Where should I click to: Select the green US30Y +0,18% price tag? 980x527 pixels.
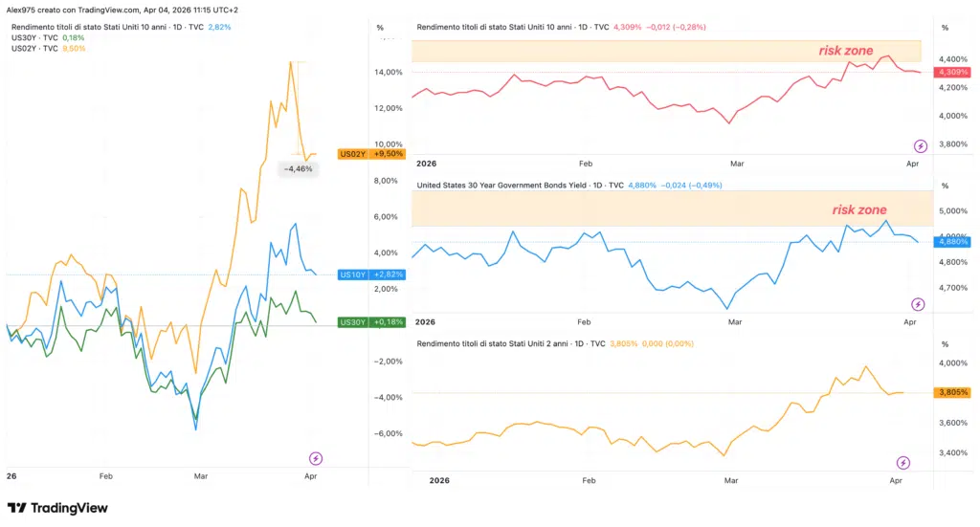pos(371,322)
